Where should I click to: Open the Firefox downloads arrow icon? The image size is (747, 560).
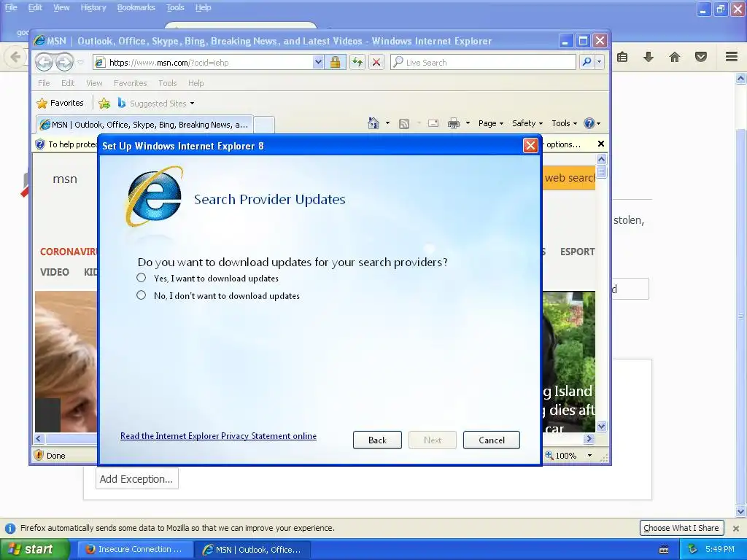(x=649, y=57)
